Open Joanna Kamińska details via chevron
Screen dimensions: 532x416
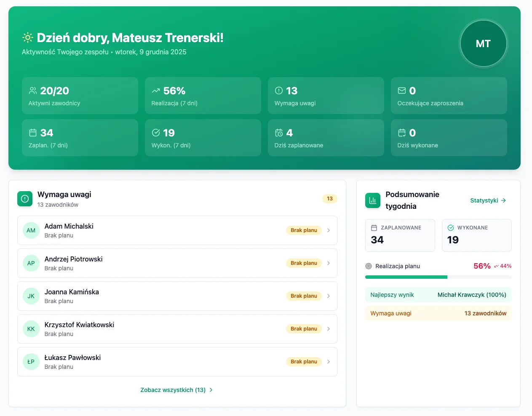(x=329, y=296)
